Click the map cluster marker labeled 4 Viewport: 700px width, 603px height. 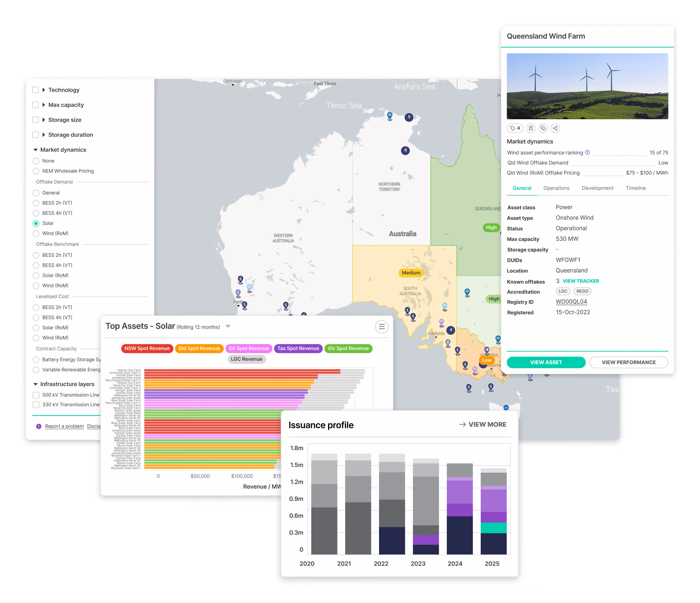point(451,330)
